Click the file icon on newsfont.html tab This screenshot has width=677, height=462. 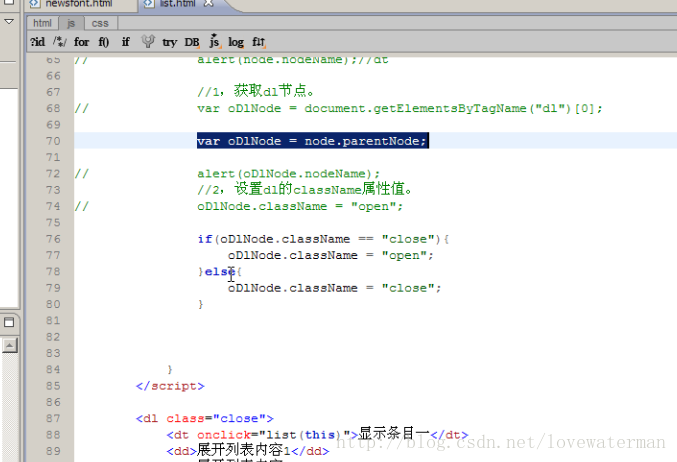pos(35,3)
